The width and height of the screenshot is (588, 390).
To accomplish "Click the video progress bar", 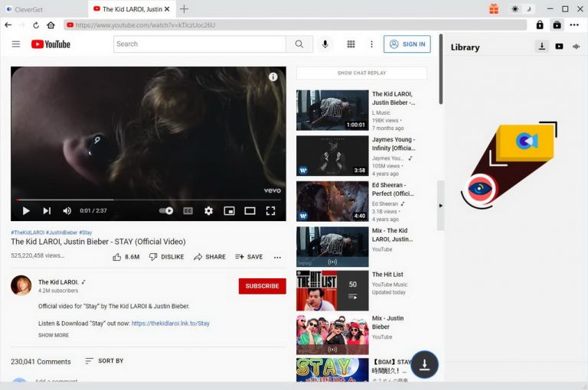I will pyautogui.click(x=148, y=200).
